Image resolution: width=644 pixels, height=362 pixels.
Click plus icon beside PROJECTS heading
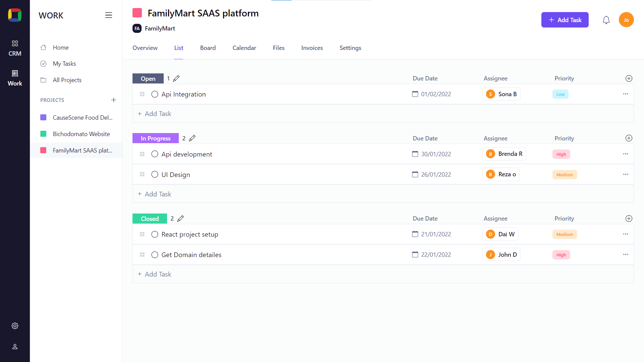[114, 100]
